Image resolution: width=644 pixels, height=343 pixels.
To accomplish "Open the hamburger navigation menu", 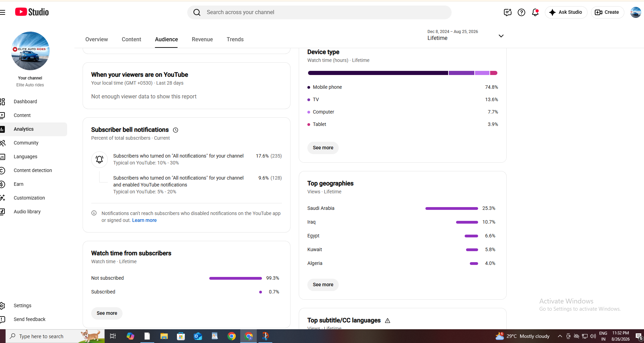I will [3, 12].
